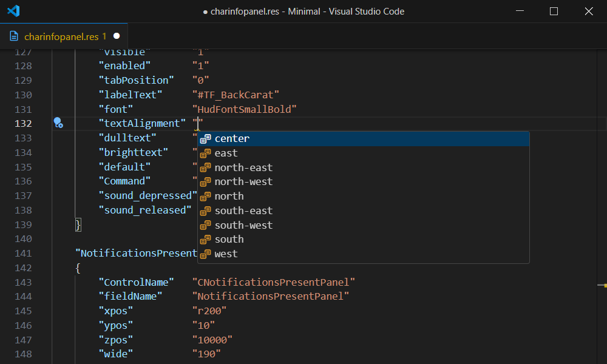Image resolution: width=607 pixels, height=364 pixels.
Task: Click the enum icon beside 'south-east'
Action: coord(206,211)
